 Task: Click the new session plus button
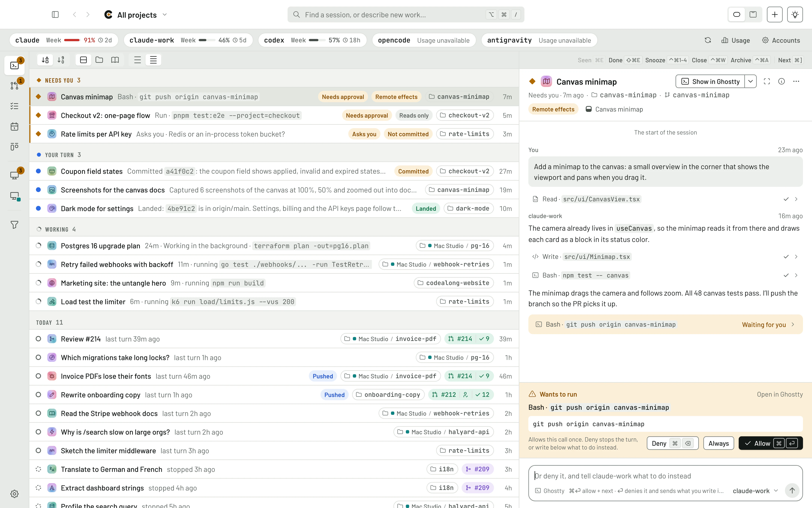(774, 14)
